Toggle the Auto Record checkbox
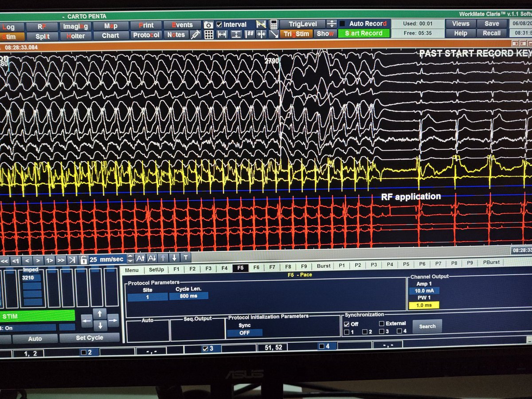 (x=342, y=23)
